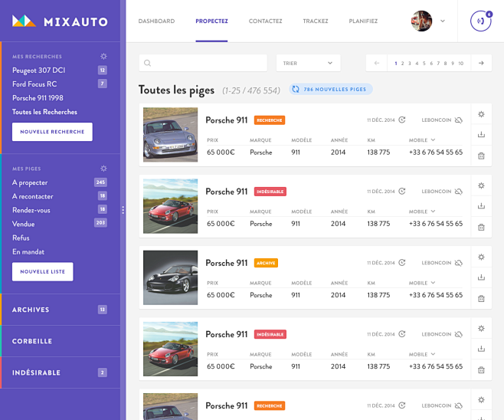Refresh date icon on first Indésirable card
The image size is (504, 420).
click(402, 192)
